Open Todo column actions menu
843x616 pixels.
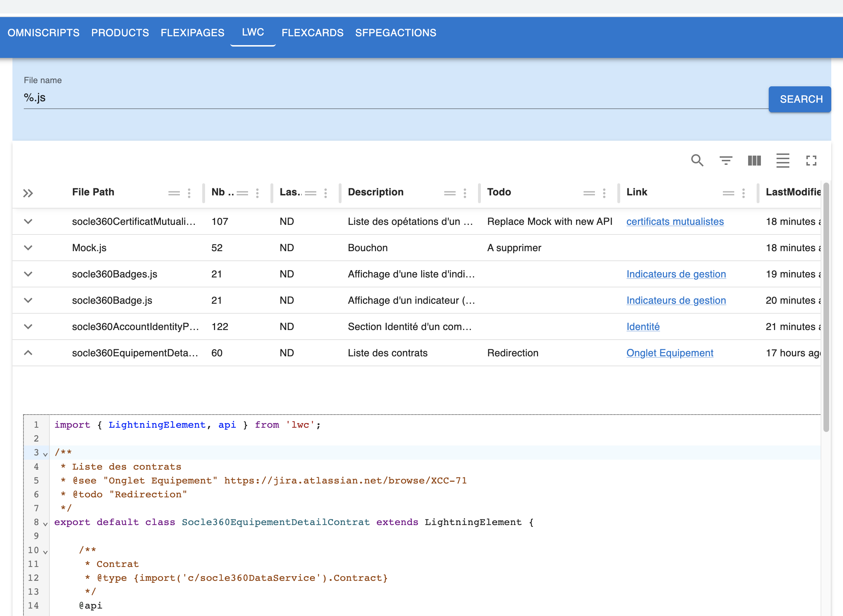604,193
